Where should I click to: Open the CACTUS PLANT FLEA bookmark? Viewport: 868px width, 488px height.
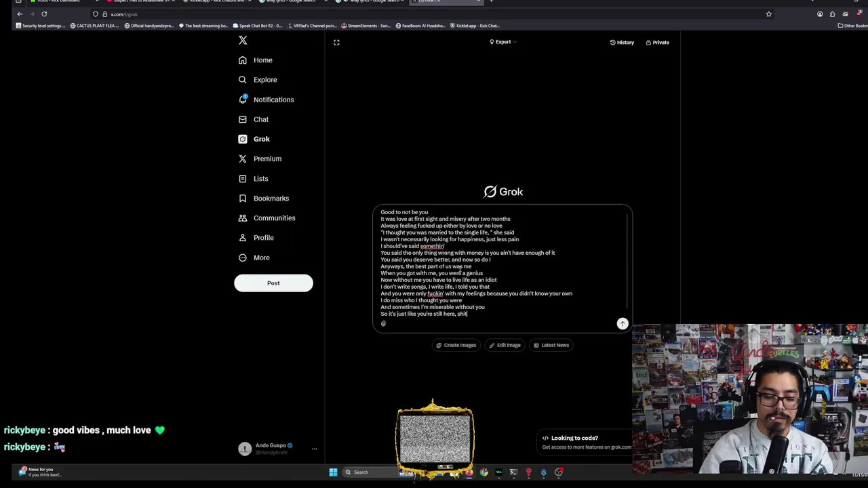tap(96, 26)
